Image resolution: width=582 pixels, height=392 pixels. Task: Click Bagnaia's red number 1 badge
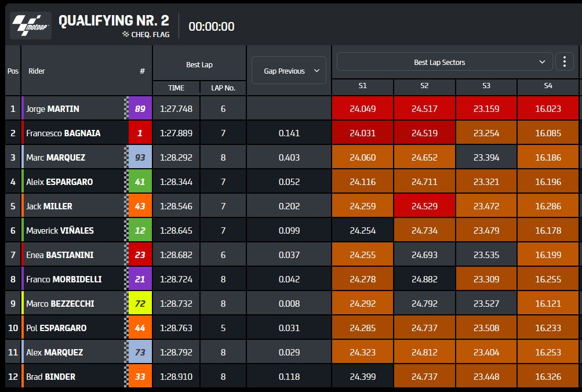(x=140, y=133)
